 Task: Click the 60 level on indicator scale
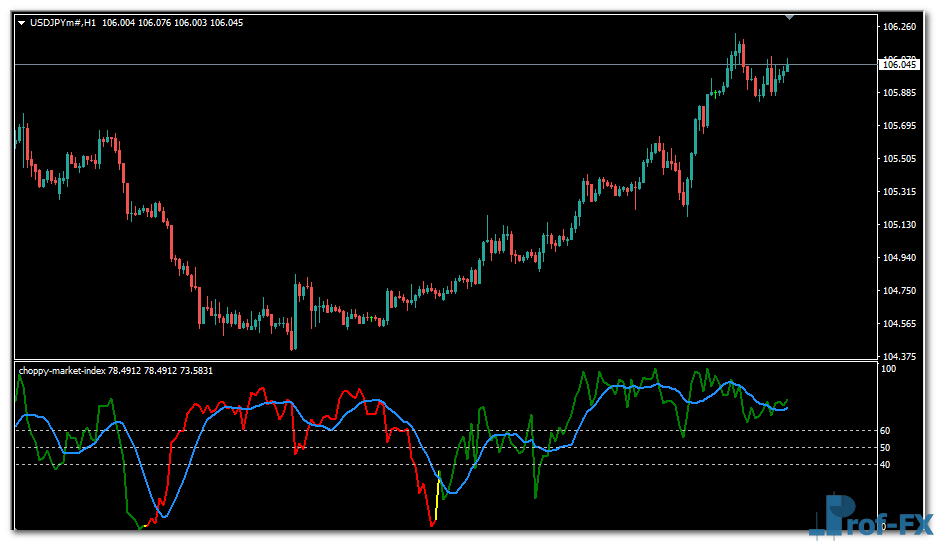(886, 431)
